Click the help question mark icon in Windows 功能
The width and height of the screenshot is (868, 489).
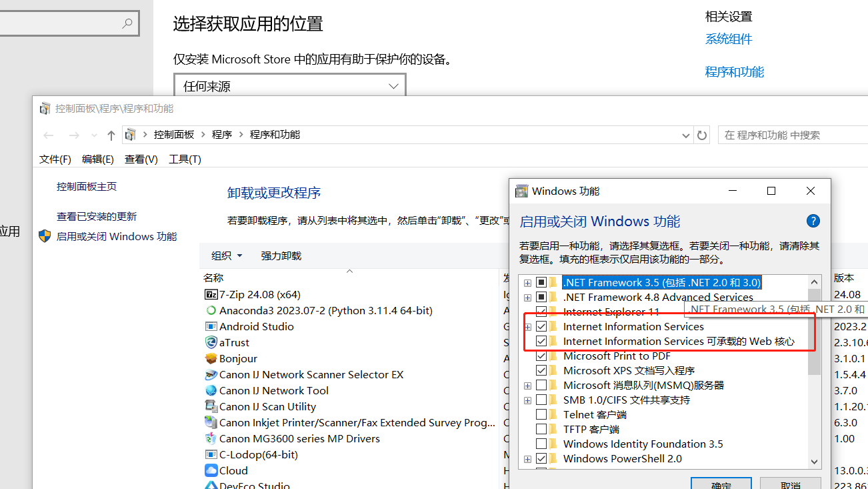click(813, 221)
